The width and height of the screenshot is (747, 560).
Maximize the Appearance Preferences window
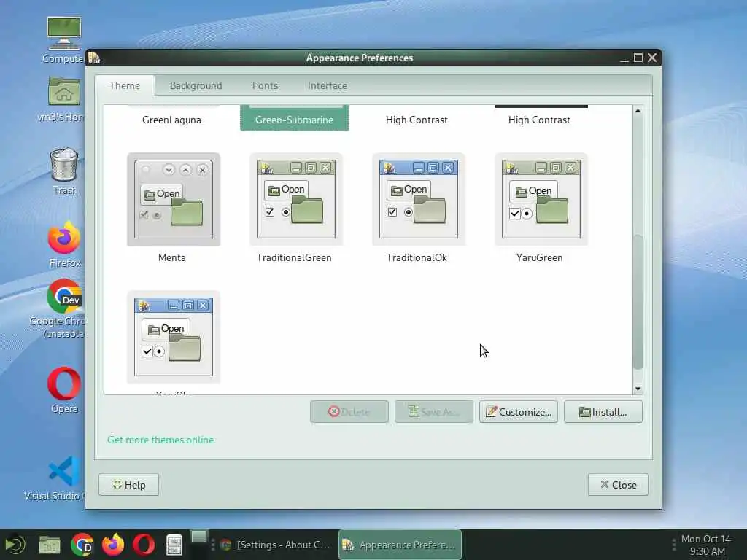pos(638,58)
